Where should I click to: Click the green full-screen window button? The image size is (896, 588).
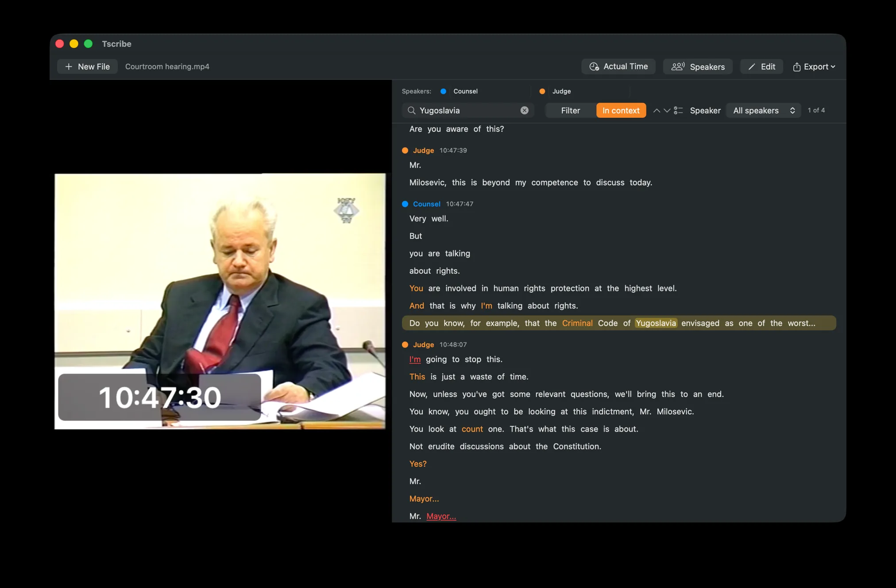pos(88,43)
